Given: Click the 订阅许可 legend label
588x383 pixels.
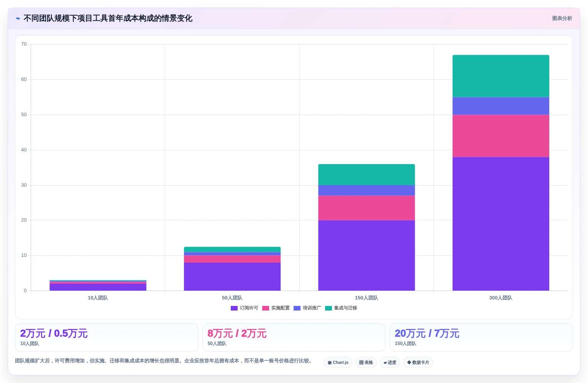Looking at the screenshot, I should coord(249,308).
